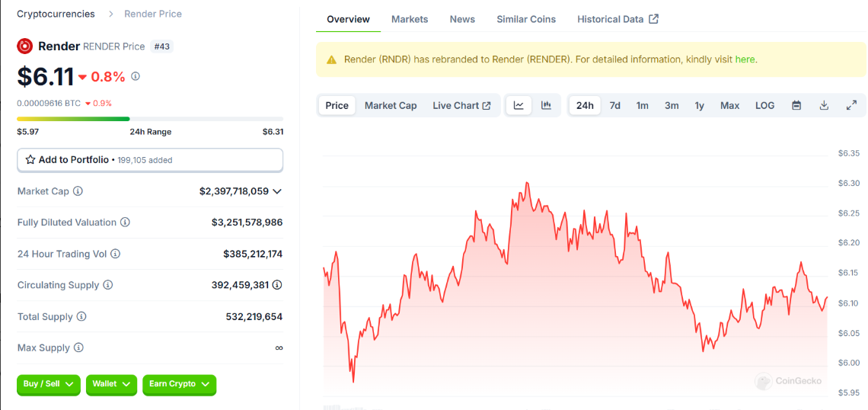Click 24 Hour Trading Vol info icon
Image resolution: width=868 pixels, height=410 pixels.
click(x=115, y=254)
